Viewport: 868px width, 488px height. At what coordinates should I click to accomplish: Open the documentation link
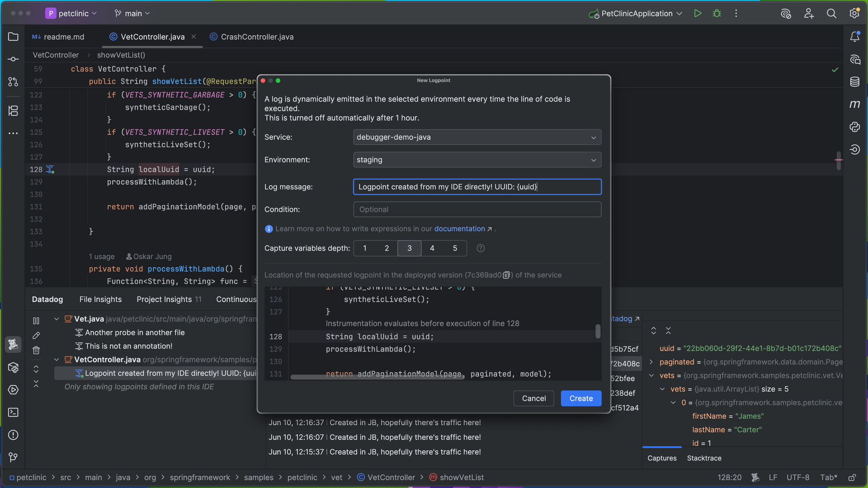click(459, 229)
